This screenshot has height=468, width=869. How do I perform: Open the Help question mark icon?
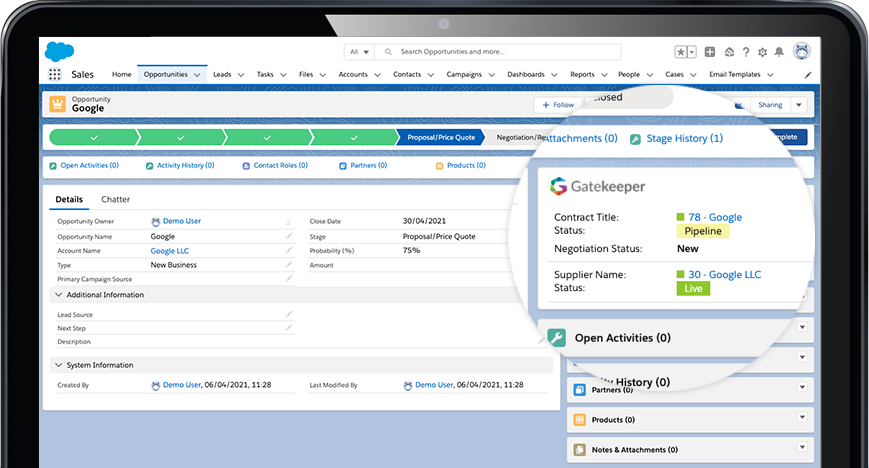tap(746, 52)
